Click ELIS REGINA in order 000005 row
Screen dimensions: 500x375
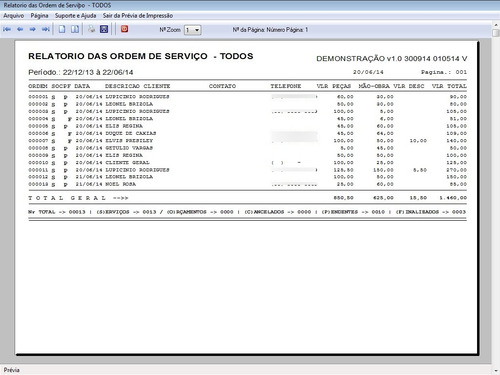[x=124, y=126]
